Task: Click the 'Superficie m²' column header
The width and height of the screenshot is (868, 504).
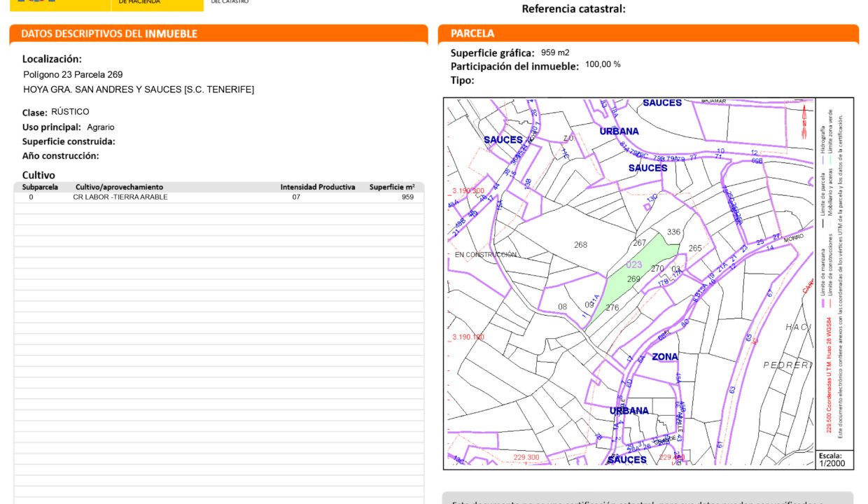Action: point(392,187)
